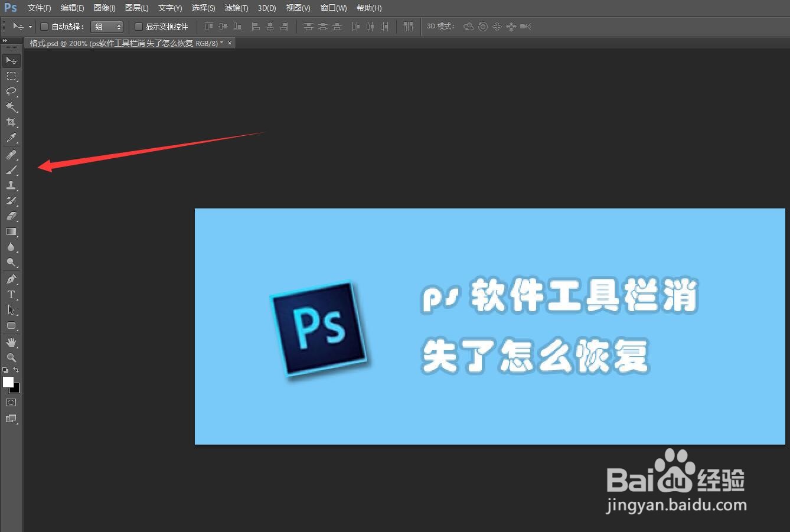Select the Spot Healing Brush tool
This screenshot has height=532, width=790.
[x=12, y=155]
